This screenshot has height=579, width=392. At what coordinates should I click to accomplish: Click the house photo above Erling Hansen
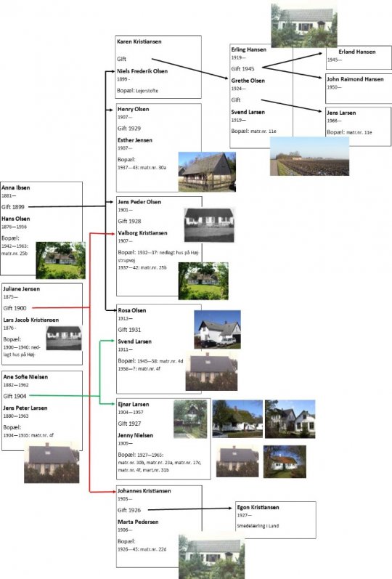[x=304, y=25]
